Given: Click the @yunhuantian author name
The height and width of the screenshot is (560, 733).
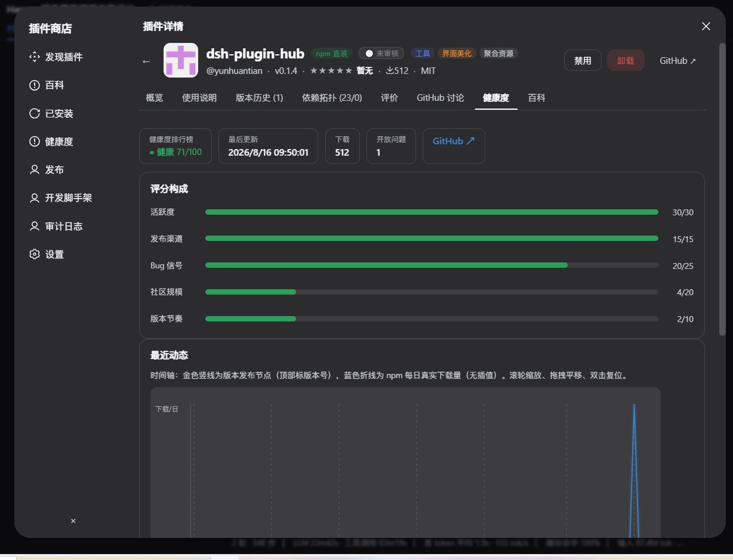Looking at the screenshot, I should (234, 70).
